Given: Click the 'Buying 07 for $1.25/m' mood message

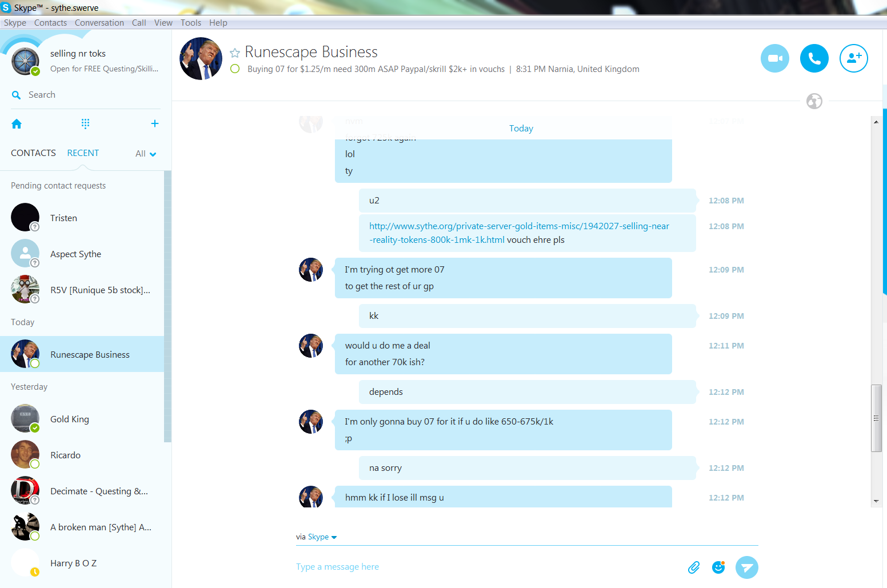Looking at the screenshot, I should click(x=376, y=69).
